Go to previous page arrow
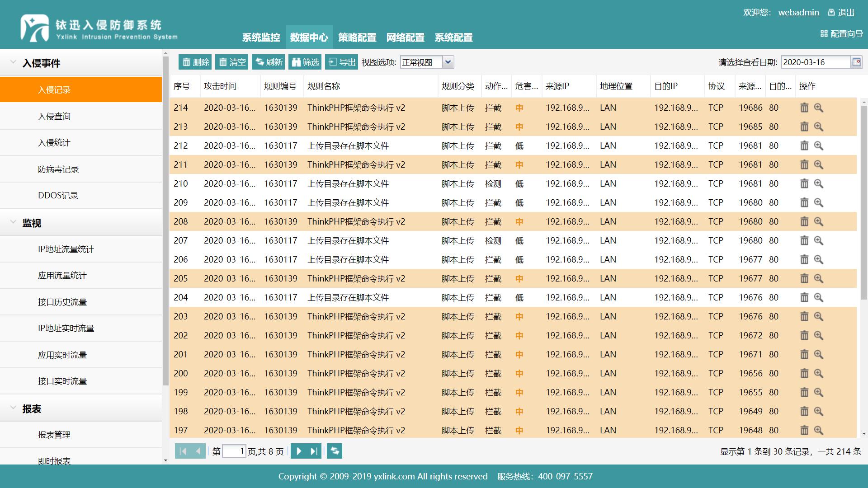This screenshot has height=488, width=868. tap(198, 451)
